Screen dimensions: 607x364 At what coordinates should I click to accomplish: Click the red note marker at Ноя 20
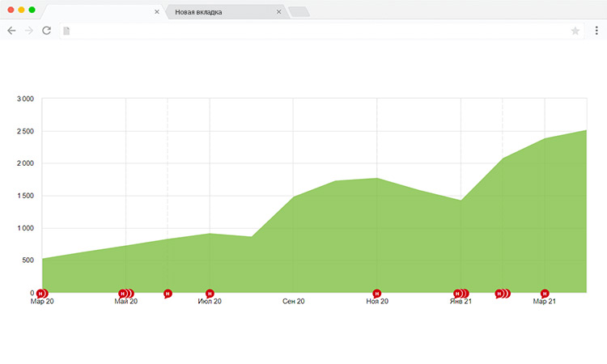[x=376, y=294]
